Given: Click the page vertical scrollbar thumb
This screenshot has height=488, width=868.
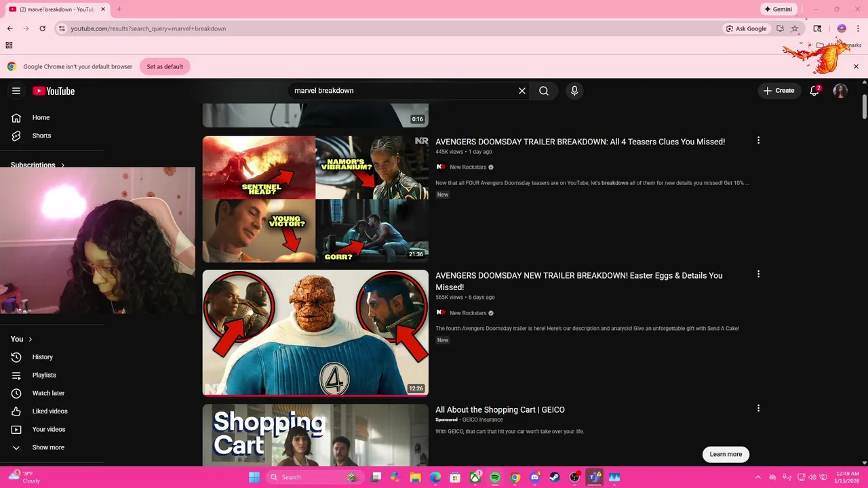Looking at the screenshot, I should pyautogui.click(x=865, y=107).
